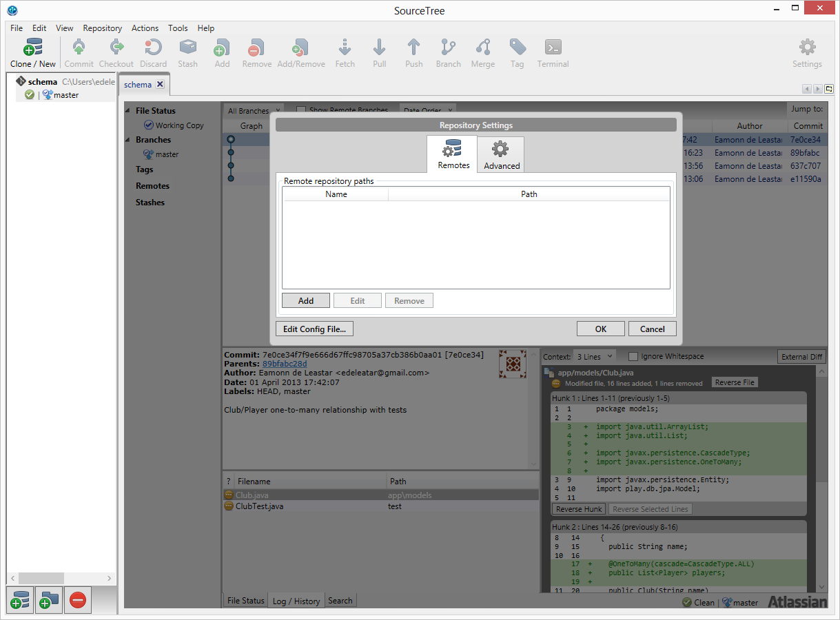Click Cancel in Repository Settings
The image size is (840, 620).
pos(653,329)
